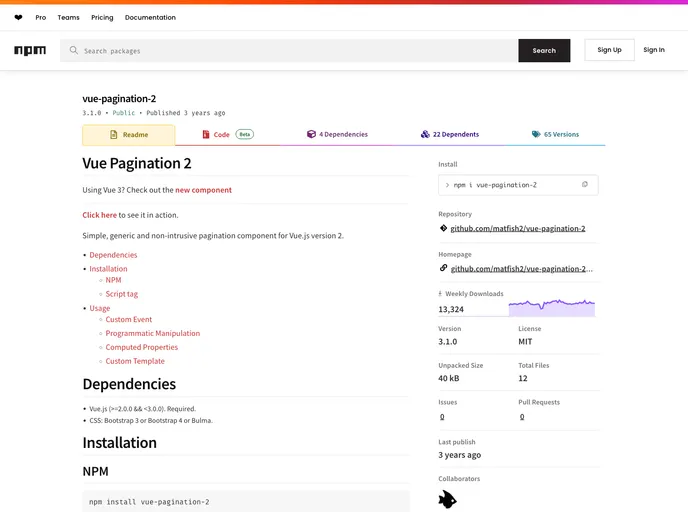Follow the 'Click here' demo link
The width and height of the screenshot is (688, 512).
coord(100,215)
